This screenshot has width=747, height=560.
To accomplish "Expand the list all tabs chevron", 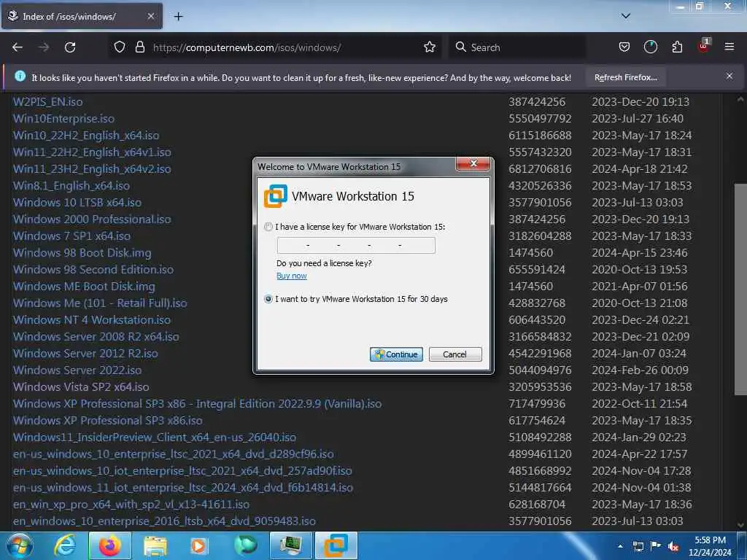I will pyautogui.click(x=626, y=16).
